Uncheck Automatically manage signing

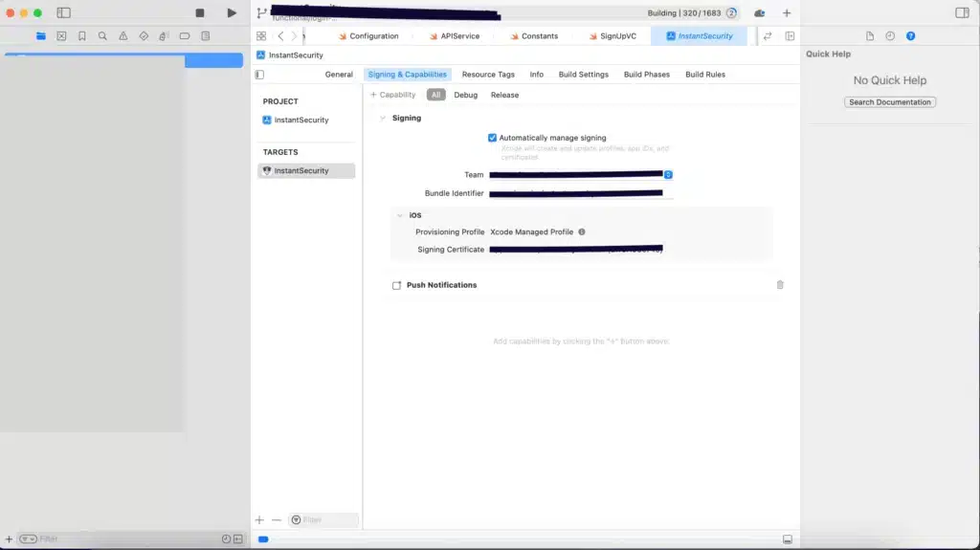(493, 138)
